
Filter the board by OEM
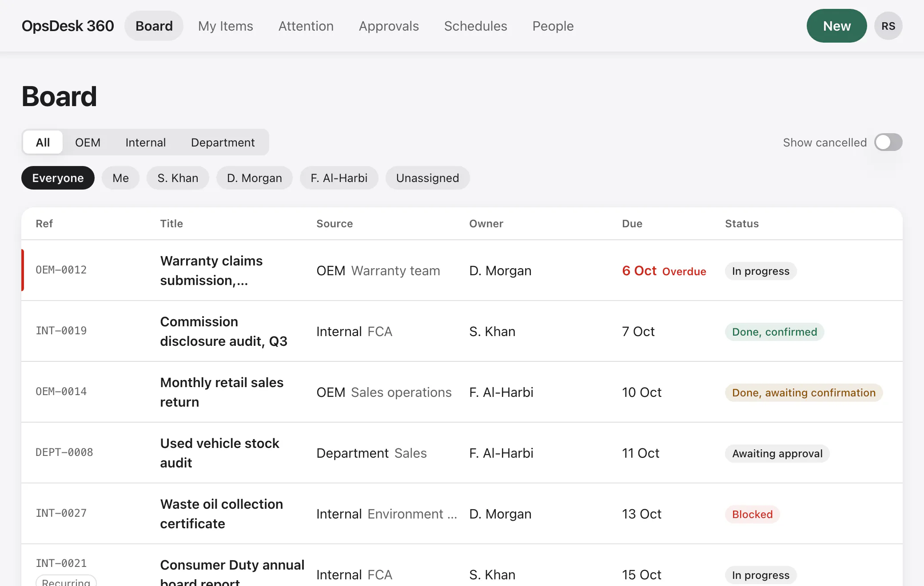pyautogui.click(x=88, y=142)
